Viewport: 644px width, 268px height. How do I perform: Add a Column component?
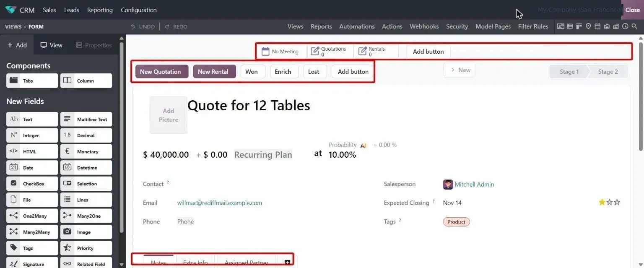tap(86, 81)
